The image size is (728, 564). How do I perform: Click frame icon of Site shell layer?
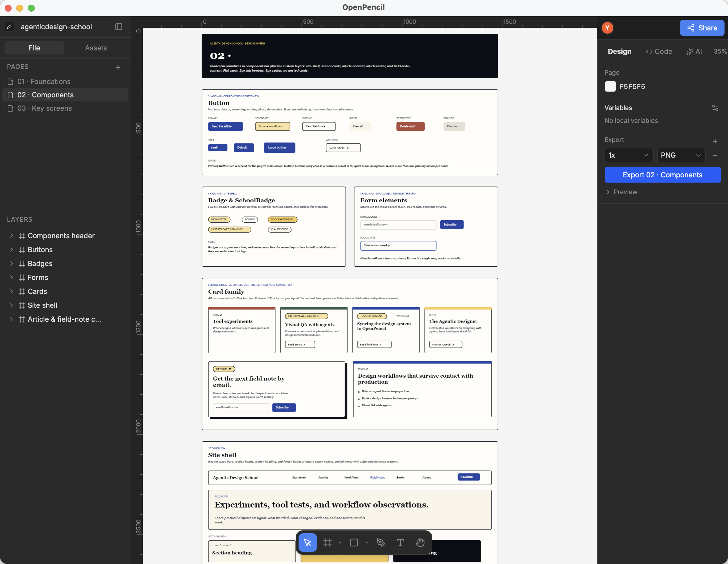pyautogui.click(x=22, y=305)
